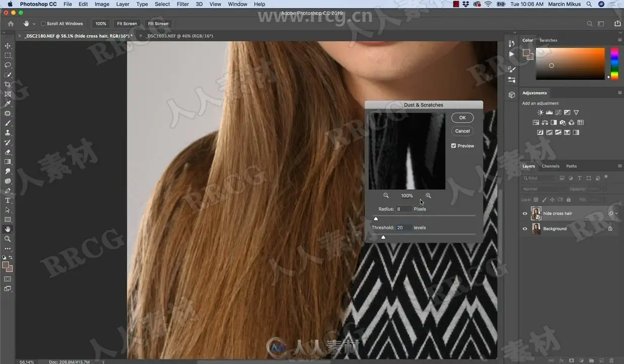Open the Image menu
This screenshot has height=364, width=624.
102,4
